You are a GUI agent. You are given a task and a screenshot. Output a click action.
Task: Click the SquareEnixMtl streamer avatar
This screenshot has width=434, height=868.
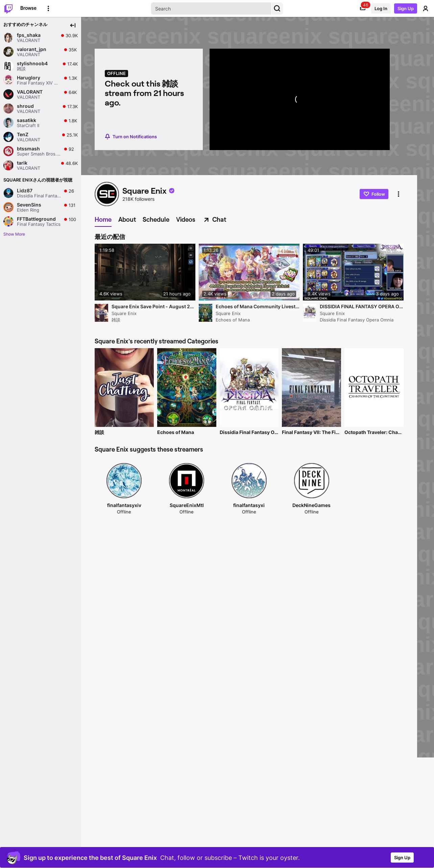(187, 481)
